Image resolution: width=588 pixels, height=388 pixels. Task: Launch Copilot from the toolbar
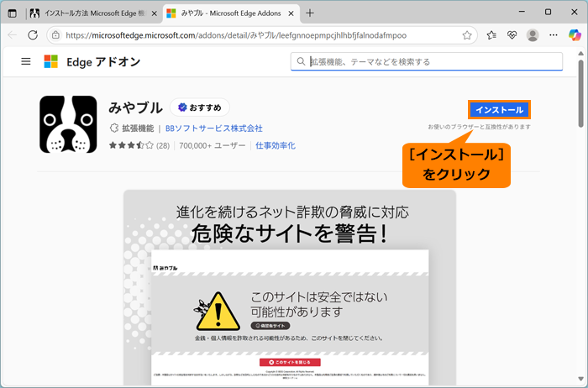click(574, 35)
